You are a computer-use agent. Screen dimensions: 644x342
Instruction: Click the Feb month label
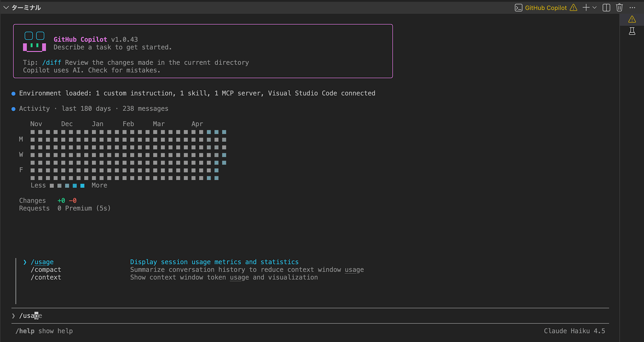[x=128, y=124]
